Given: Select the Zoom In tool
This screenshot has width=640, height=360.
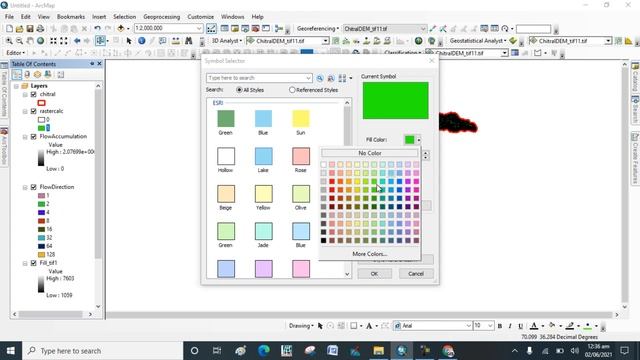Looking at the screenshot, I should tap(9, 41).
